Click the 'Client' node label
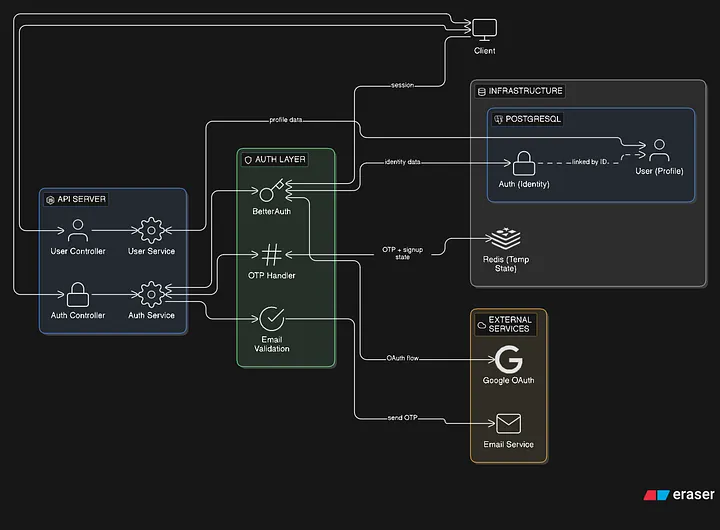Image resolution: width=720 pixels, height=530 pixels. coord(484,51)
